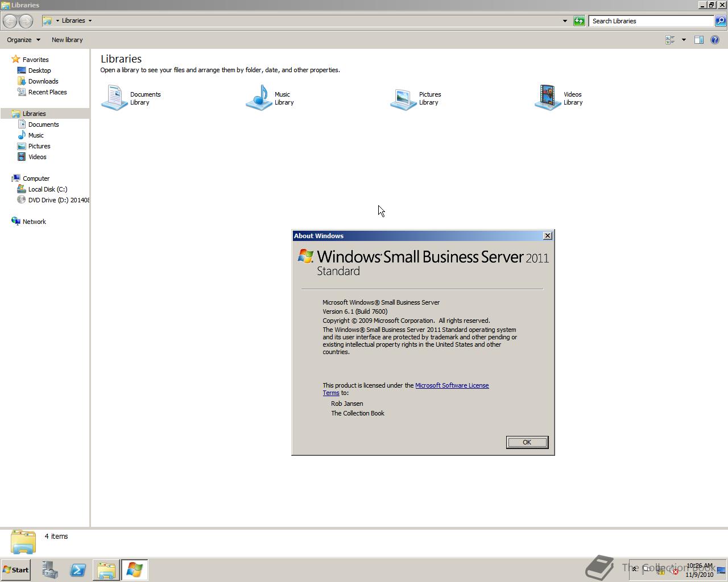Close the About Windows dialog
The width and height of the screenshot is (728, 582).
point(548,236)
